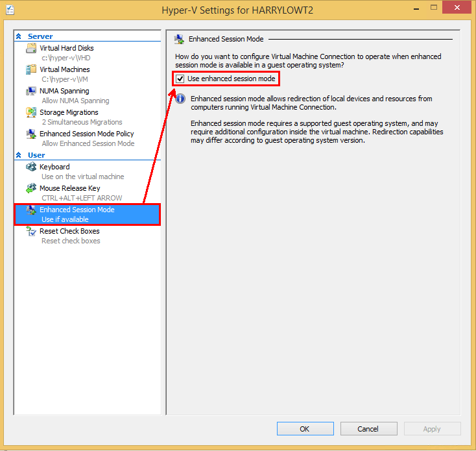The image size is (476, 451).
Task: Click the Storage Migrations icon
Action: click(31, 112)
